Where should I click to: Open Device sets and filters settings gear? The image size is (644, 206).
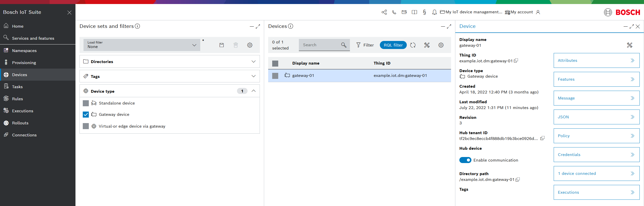[250, 45]
